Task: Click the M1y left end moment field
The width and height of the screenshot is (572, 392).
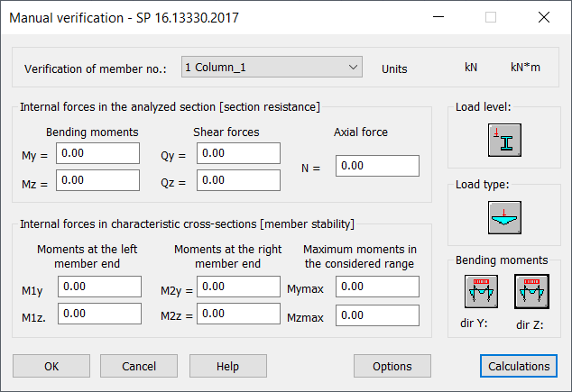Action: [x=99, y=287]
